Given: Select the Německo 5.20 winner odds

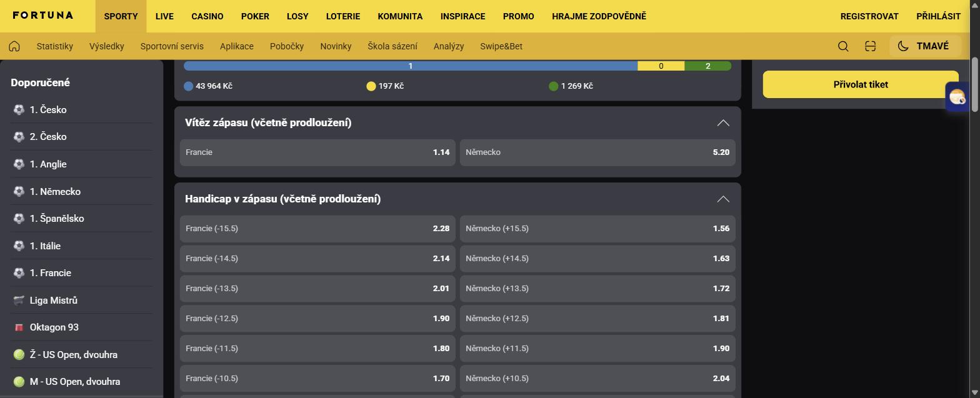Looking at the screenshot, I should pos(597,152).
